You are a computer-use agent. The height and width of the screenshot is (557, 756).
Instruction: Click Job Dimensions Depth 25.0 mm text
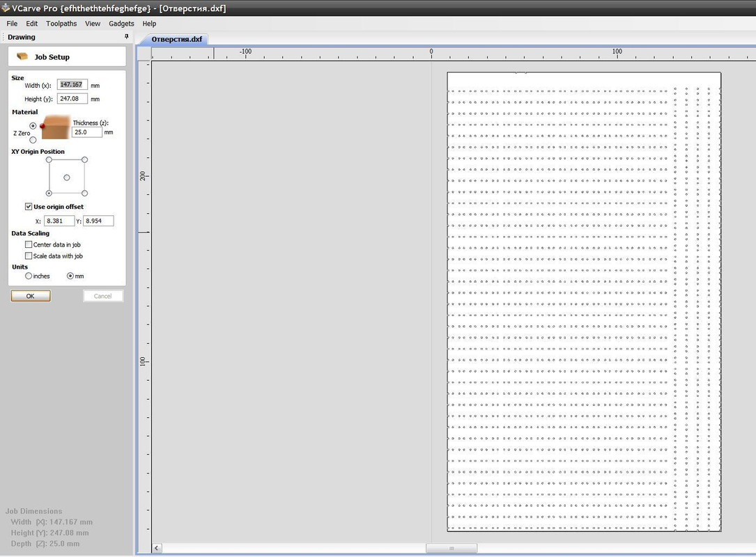click(x=45, y=544)
